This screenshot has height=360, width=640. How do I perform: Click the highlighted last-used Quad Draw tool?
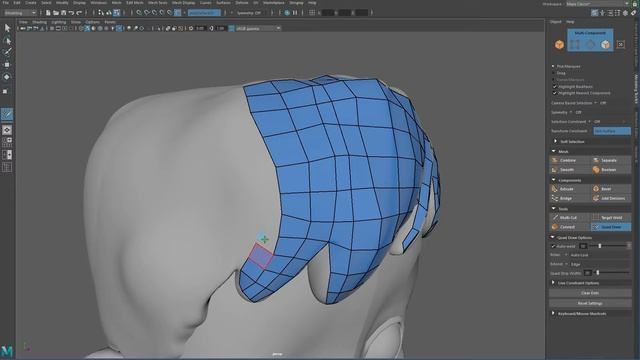point(7,114)
